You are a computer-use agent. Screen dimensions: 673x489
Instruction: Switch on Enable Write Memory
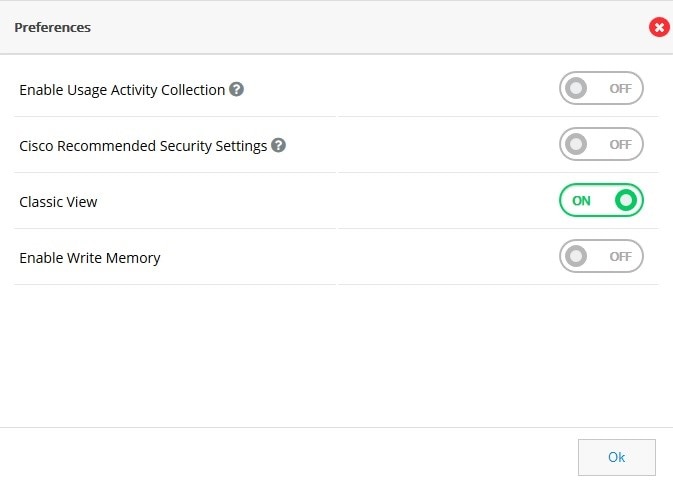601,256
